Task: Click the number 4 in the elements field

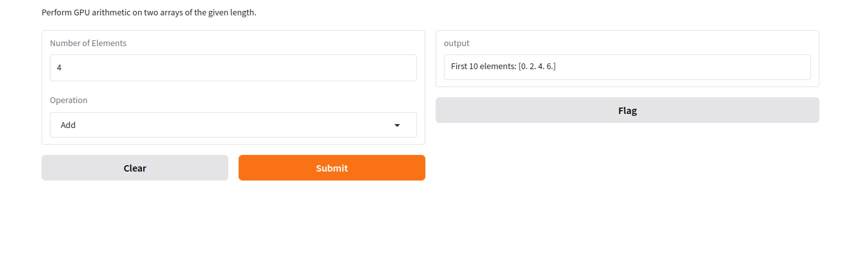Action: 59,67
